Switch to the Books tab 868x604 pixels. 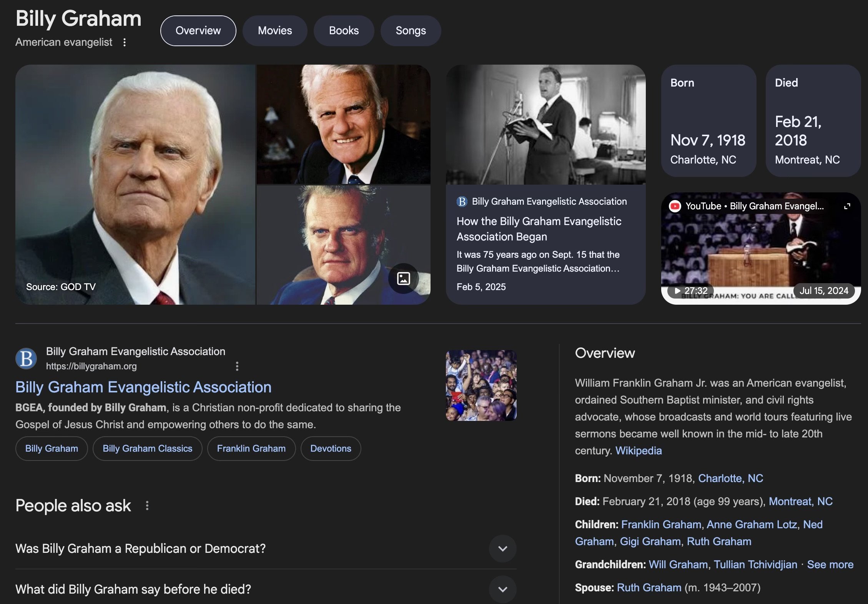344,31
